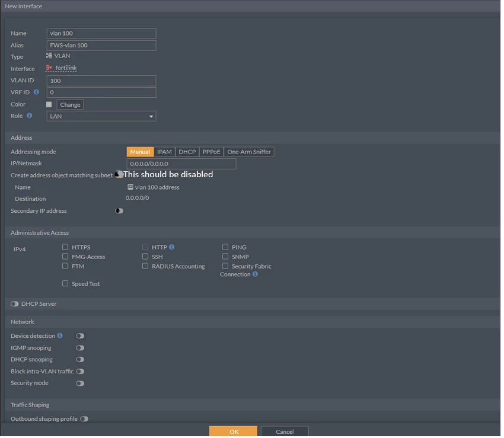
Task: Select DHCP addressing mode
Action: tap(187, 152)
